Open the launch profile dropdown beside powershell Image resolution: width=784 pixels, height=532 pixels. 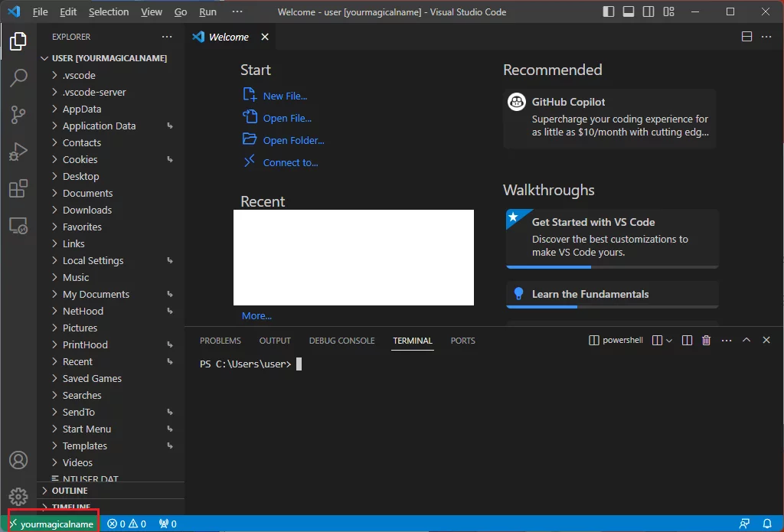[x=669, y=341]
